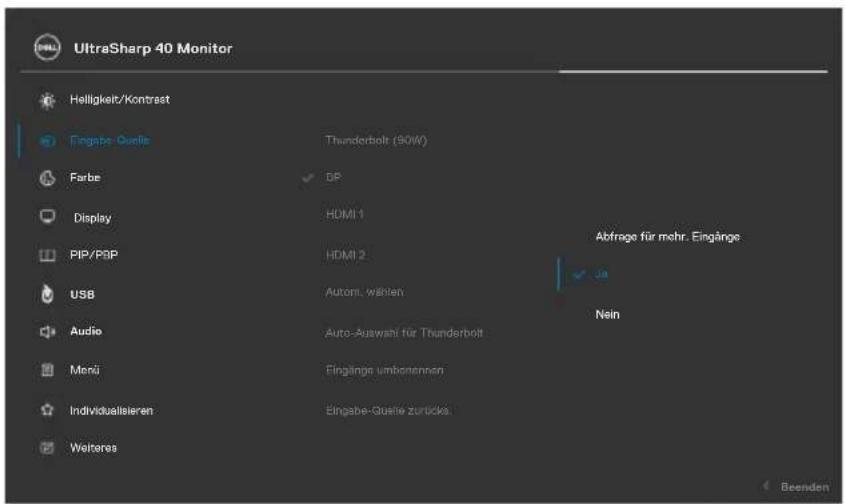Open the PIP/PBP menu

(x=94, y=255)
